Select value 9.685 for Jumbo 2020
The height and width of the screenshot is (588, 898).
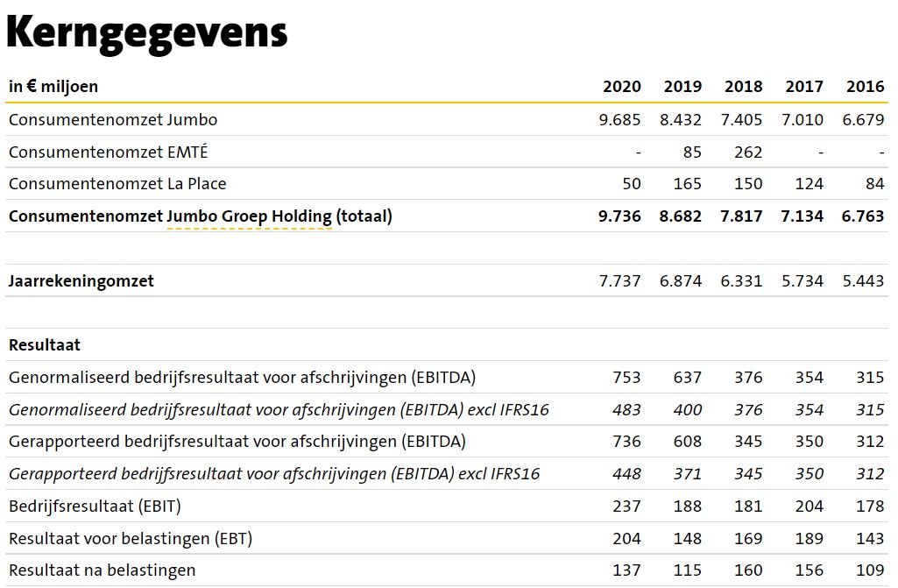pyautogui.click(x=619, y=120)
